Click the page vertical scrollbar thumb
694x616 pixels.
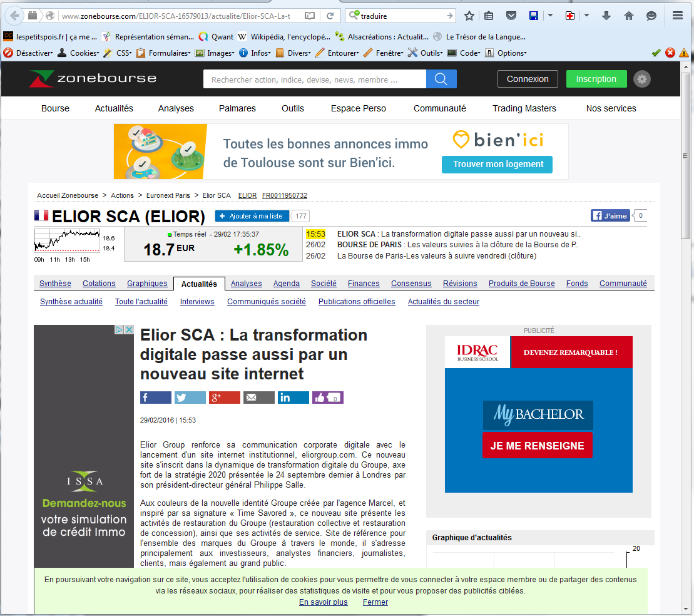coord(685,156)
